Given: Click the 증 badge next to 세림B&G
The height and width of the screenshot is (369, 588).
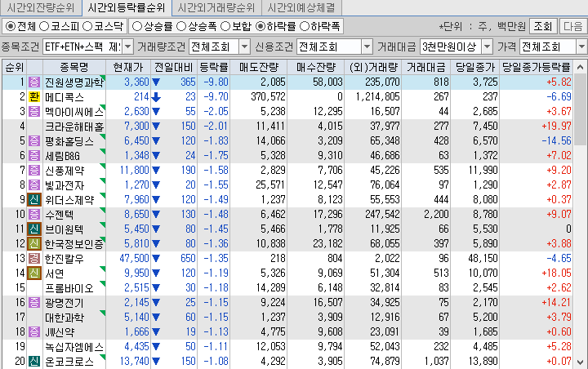Looking at the screenshot, I should pyautogui.click(x=34, y=155).
